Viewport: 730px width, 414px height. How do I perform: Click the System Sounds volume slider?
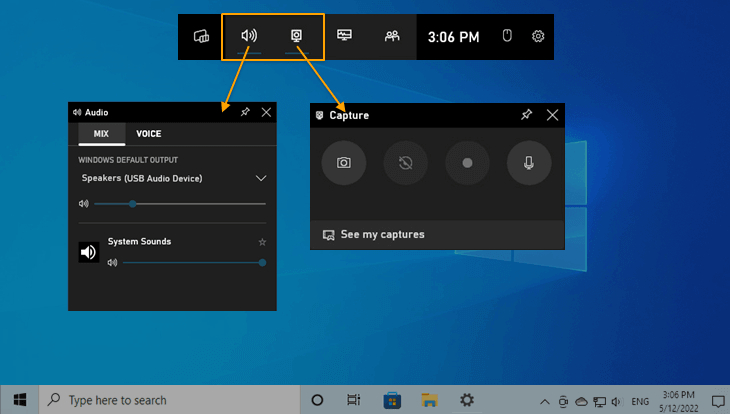pyautogui.click(x=194, y=263)
